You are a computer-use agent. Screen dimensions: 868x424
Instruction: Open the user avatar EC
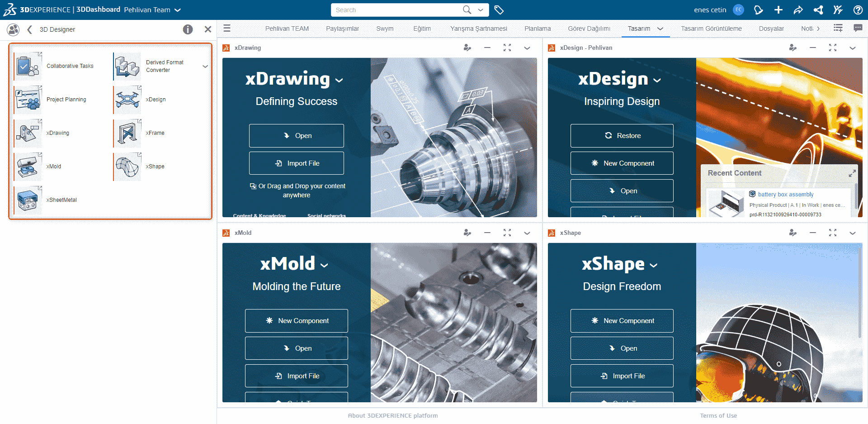point(738,10)
